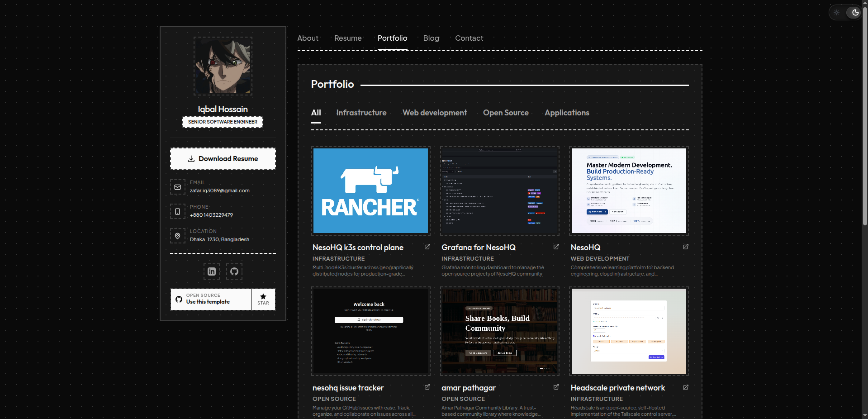The width and height of the screenshot is (868, 419).
Task: Open Headscale private network external link
Action: tap(685, 388)
